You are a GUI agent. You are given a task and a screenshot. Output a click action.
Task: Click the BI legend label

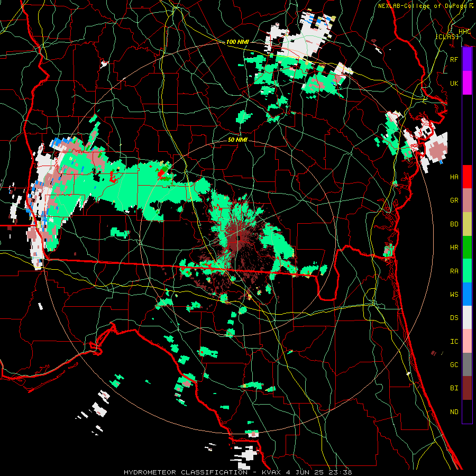(454, 388)
